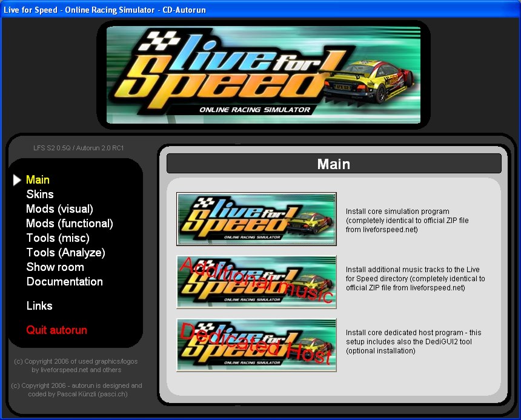This screenshot has height=420, width=521.
Task: Click the liveforspeed.net graphics copyright notice
Action: [76, 365]
